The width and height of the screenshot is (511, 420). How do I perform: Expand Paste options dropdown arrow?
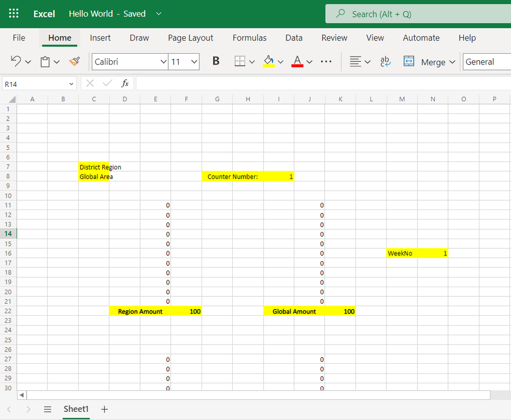(57, 61)
